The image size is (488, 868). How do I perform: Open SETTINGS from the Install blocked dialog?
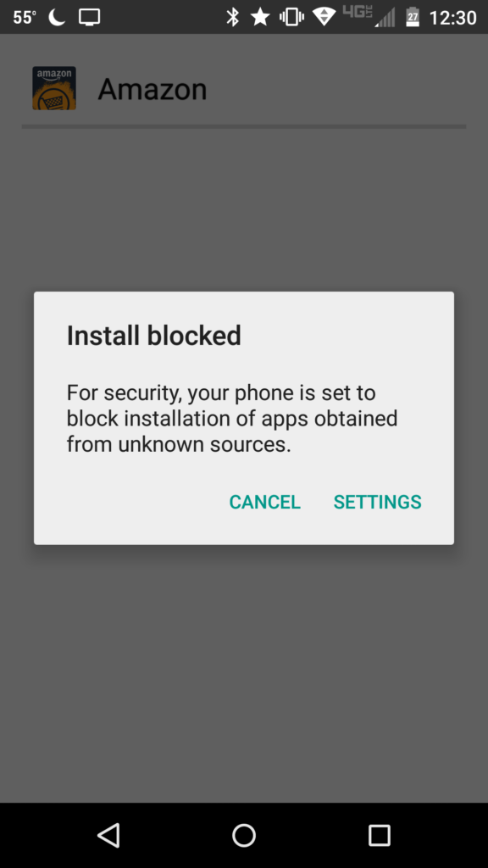(x=377, y=502)
